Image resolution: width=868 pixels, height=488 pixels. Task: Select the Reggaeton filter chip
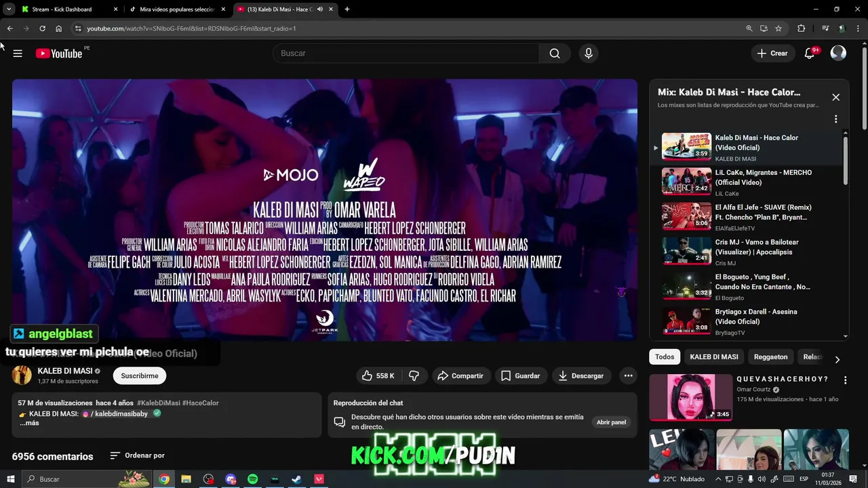(x=771, y=357)
